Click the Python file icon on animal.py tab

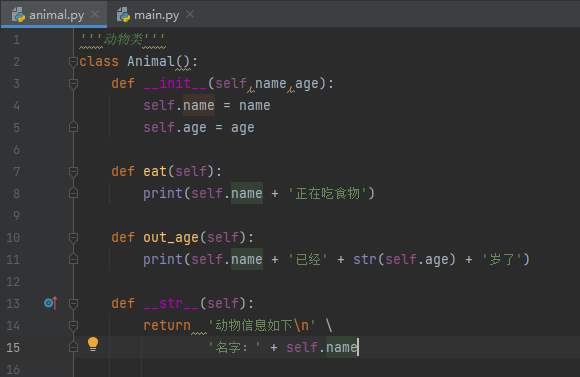pos(18,15)
